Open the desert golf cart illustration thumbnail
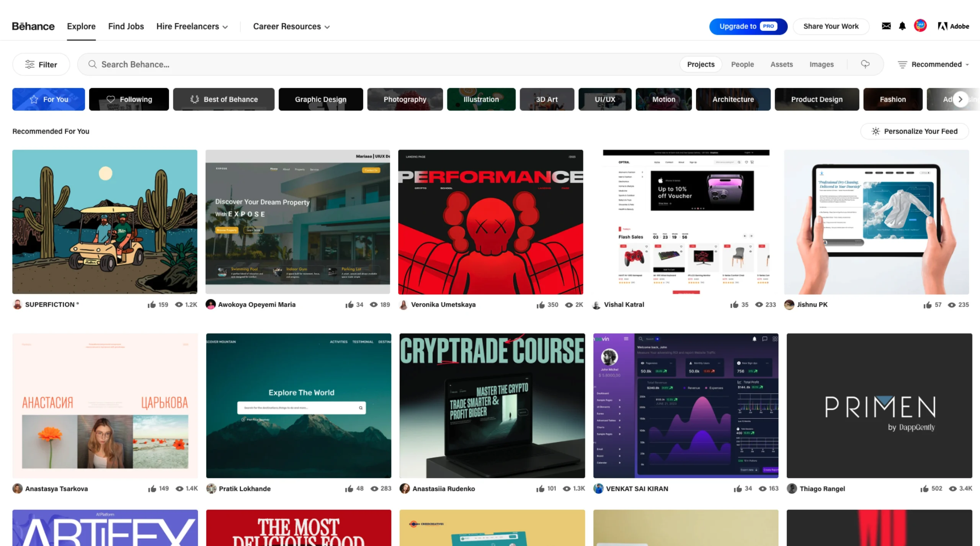This screenshot has height=546, width=980. point(105,222)
